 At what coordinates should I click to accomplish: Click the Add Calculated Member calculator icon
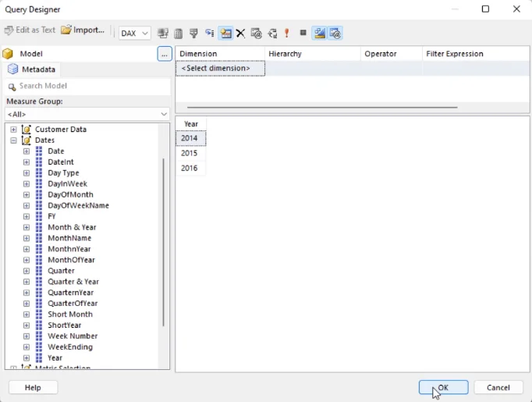(178, 34)
